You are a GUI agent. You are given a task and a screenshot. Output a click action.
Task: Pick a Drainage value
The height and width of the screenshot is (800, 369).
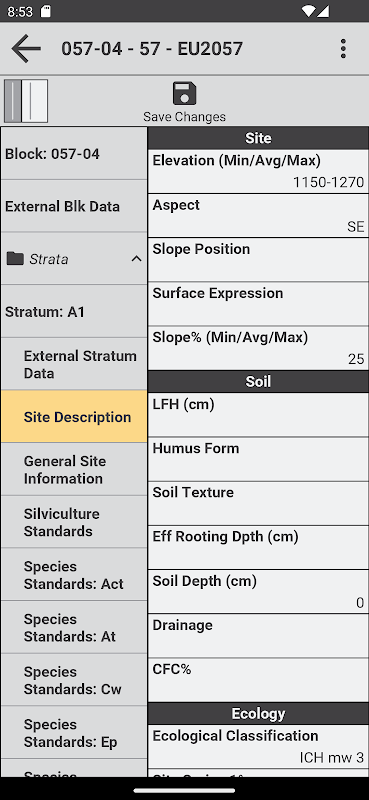click(258, 636)
